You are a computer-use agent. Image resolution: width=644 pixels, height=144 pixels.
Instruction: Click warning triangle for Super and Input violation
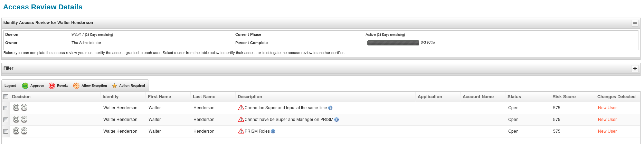[241, 108]
